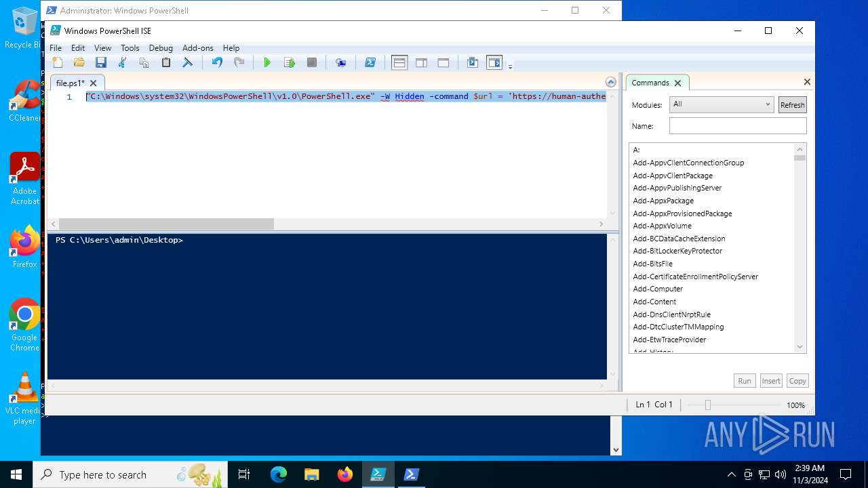Select Add-AppxPackage command
The image size is (868, 488).
pos(663,201)
